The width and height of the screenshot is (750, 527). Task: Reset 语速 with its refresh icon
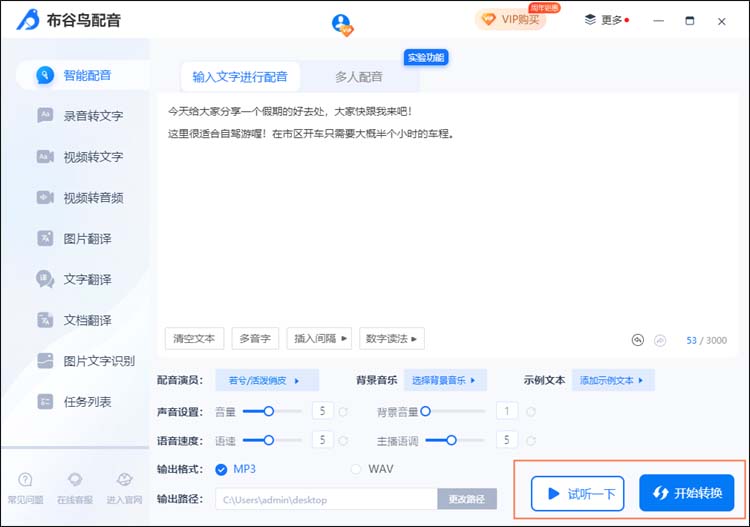(x=343, y=440)
